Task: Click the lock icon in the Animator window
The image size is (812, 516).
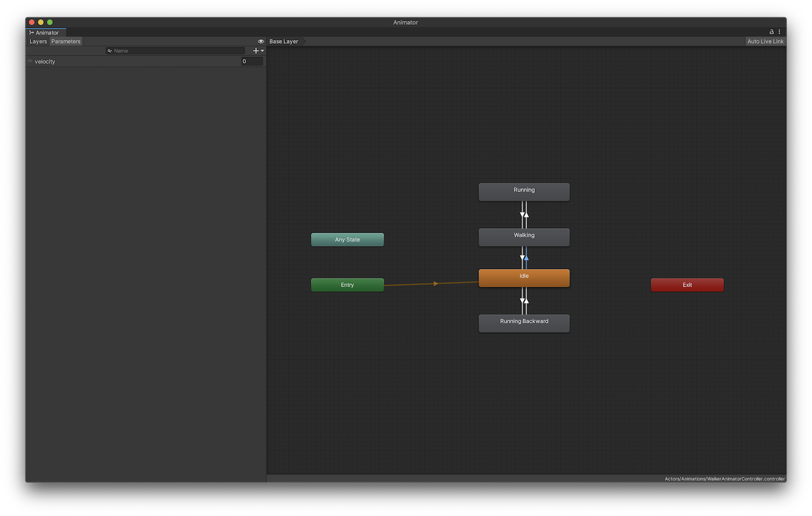Action: pyautogui.click(x=771, y=32)
